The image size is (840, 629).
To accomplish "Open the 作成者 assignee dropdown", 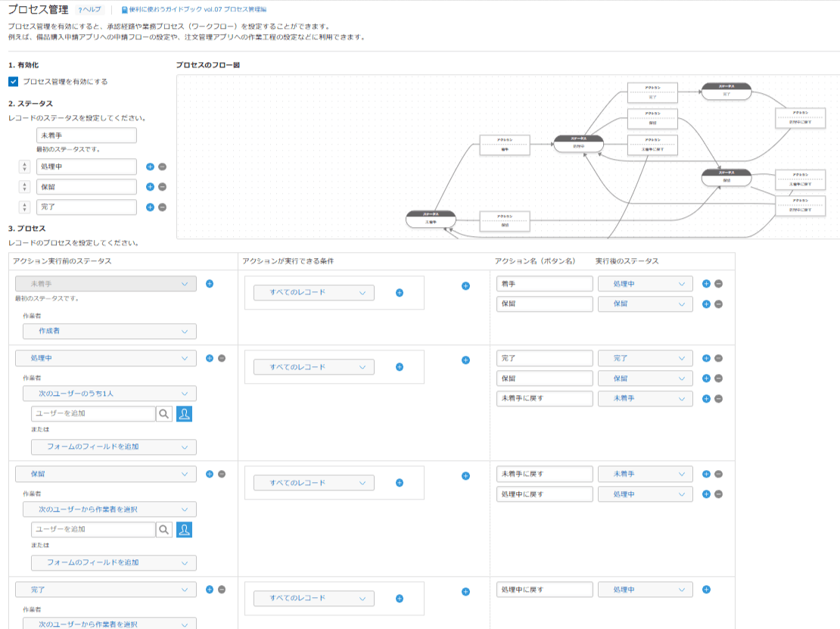I will 109,331.
